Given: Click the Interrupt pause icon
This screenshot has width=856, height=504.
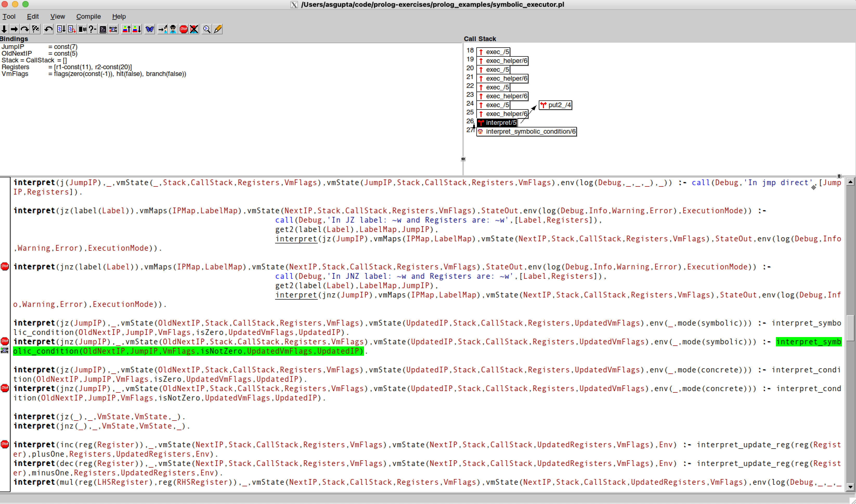Looking at the screenshot, I should pos(82,29).
